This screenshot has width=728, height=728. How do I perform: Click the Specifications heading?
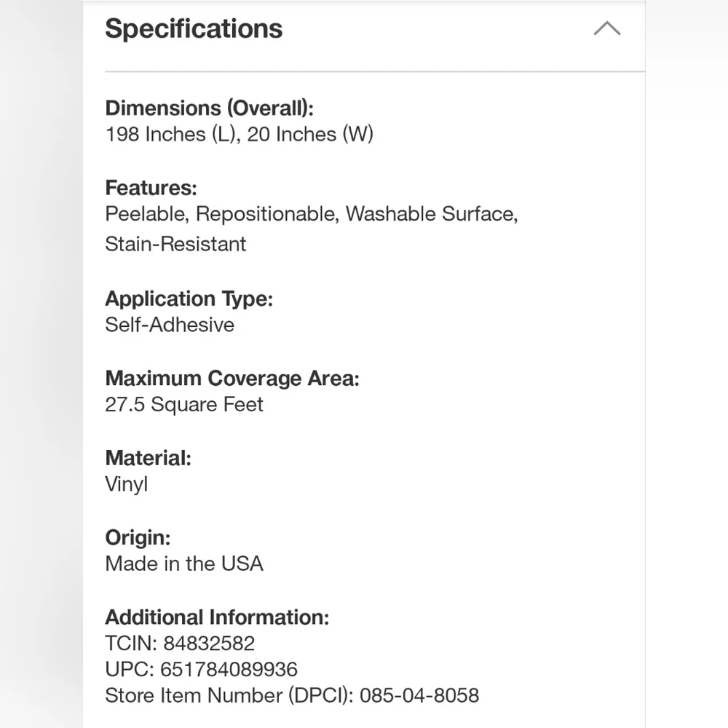tap(194, 29)
